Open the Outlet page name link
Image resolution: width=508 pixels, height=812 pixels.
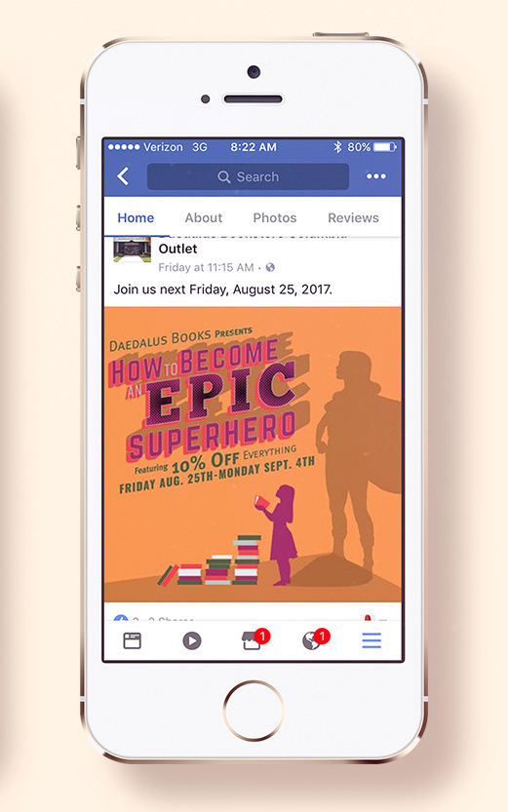click(177, 249)
